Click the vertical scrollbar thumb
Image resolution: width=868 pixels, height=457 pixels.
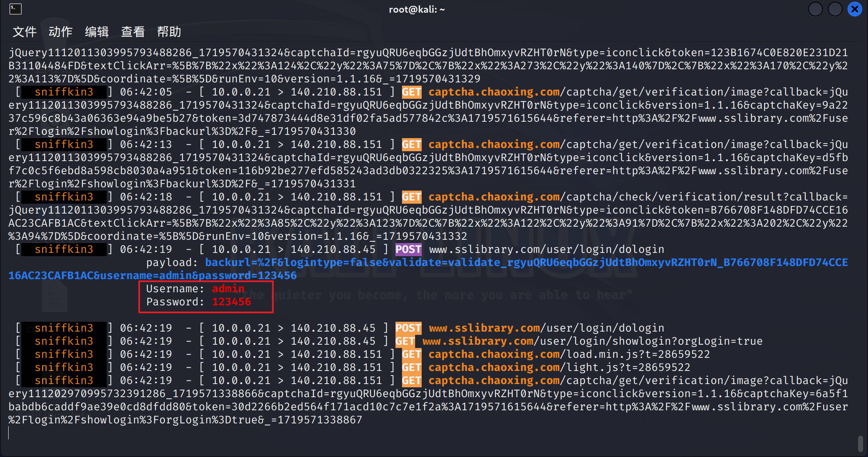pyautogui.click(x=860, y=443)
